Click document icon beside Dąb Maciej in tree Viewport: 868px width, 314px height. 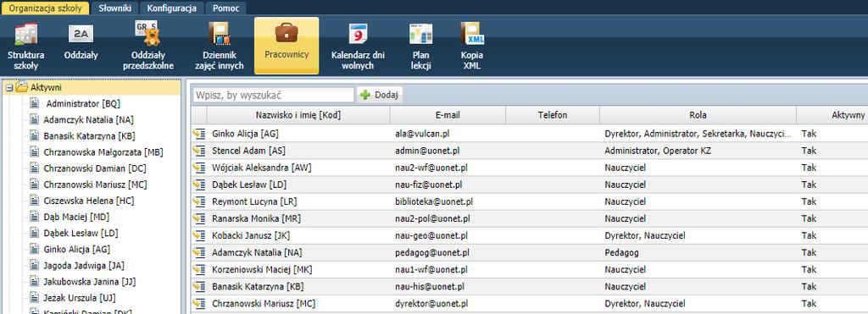pos(34,217)
